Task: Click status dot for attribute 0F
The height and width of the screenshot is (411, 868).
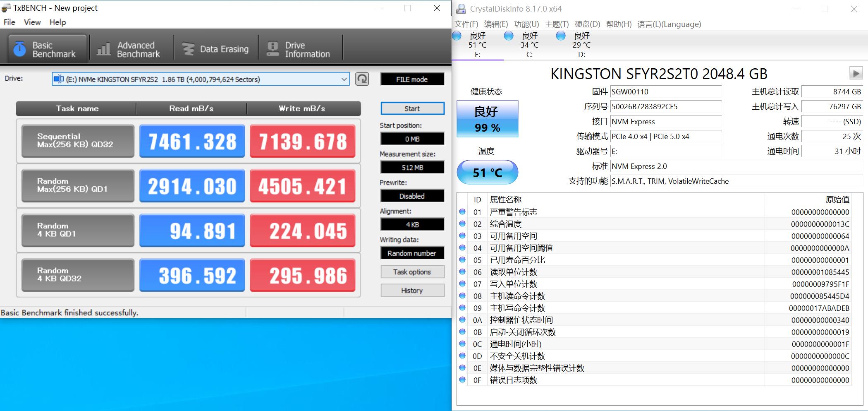Action: [462, 380]
